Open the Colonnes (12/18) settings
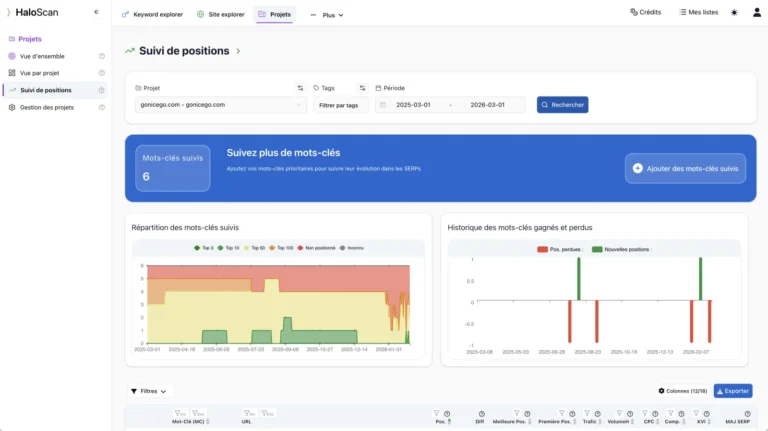768x431 pixels. pos(683,391)
